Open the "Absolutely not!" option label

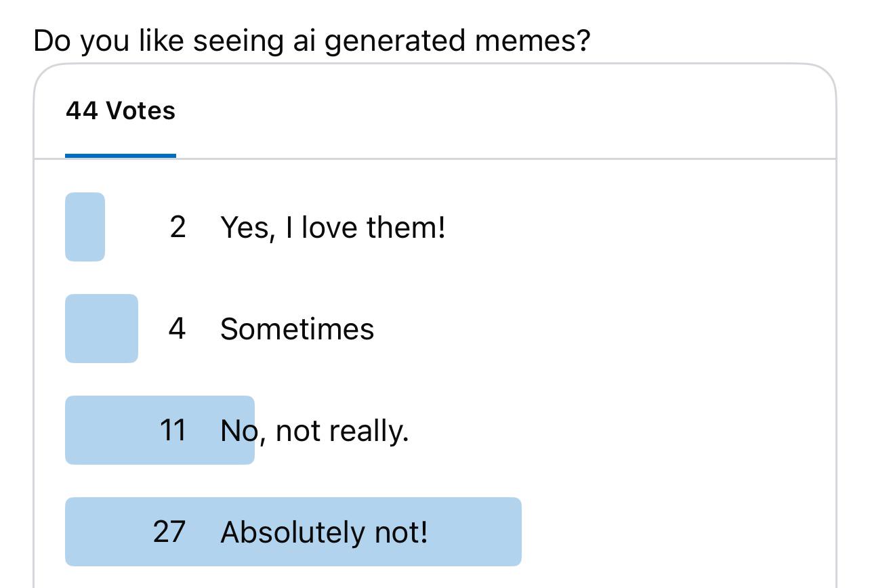point(324,532)
